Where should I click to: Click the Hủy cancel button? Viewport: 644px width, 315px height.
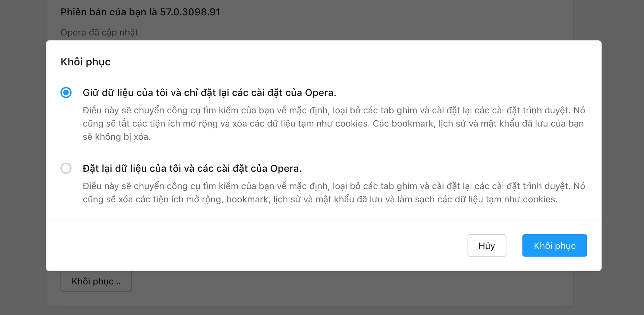click(487, 245)
